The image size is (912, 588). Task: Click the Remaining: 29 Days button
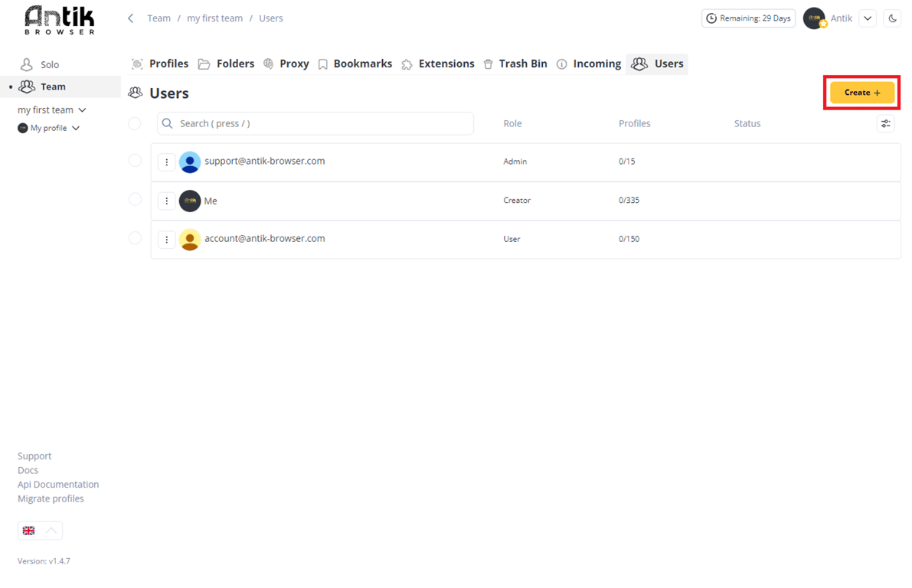(x=749, y=18)
